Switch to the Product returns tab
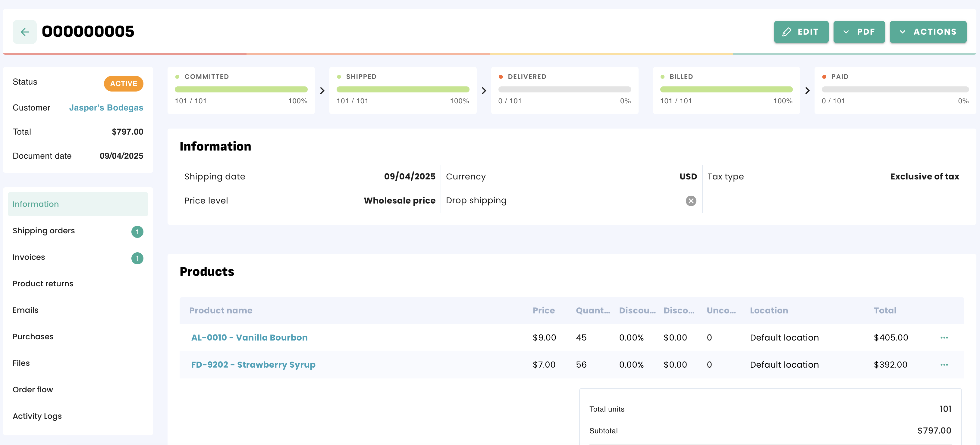The width and height of the screenshot is (980, 445). point(43,284)
